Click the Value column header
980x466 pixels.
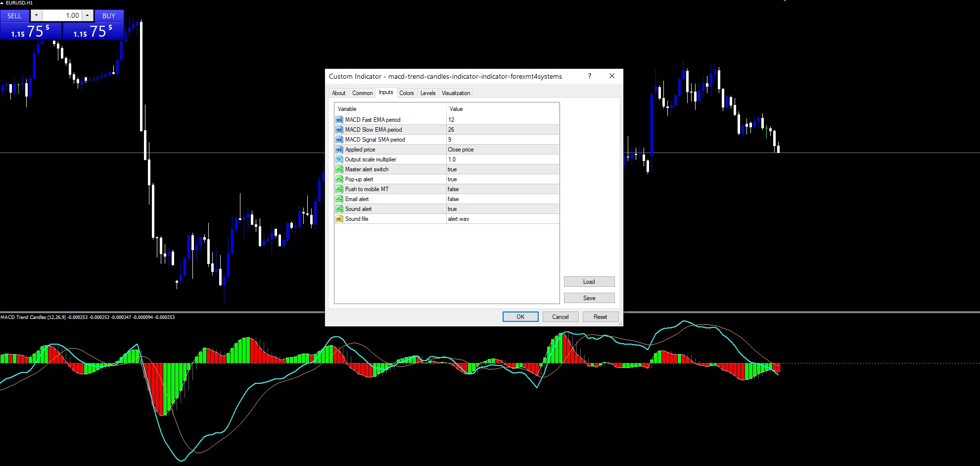(503, 109)
